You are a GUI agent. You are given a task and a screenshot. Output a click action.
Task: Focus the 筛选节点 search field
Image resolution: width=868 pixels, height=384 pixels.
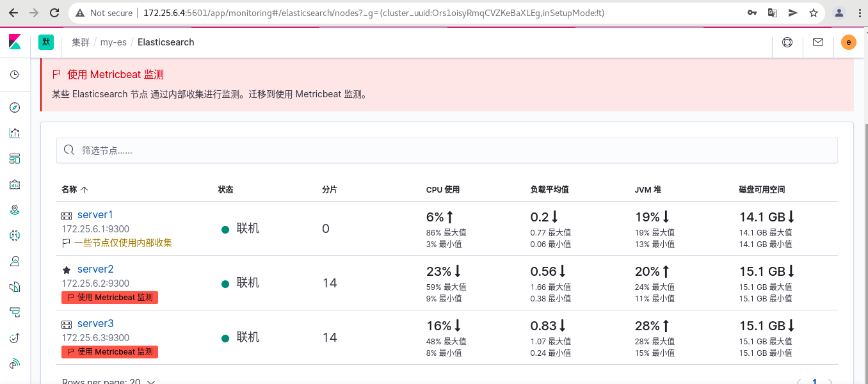tap(447, 150)
